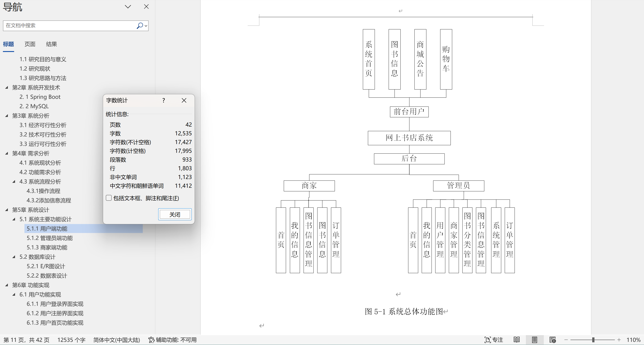
Task: Collapse the 第4章 需求分析 heading
Action: (x=7, y=153)
